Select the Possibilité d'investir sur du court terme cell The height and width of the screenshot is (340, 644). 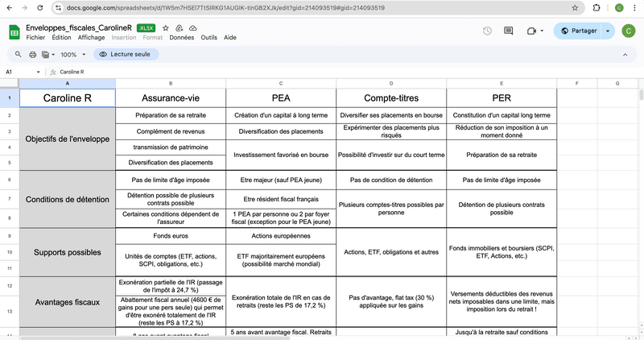click(x=391, y=155)
